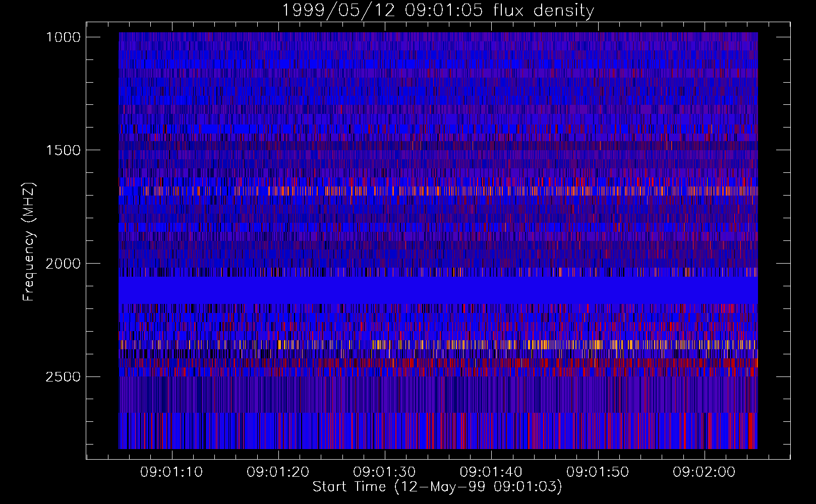This screenshot has height=504, width=816.
Task: Click the orange-speckled band near 1700 MHz
Action: click(438, 191)
